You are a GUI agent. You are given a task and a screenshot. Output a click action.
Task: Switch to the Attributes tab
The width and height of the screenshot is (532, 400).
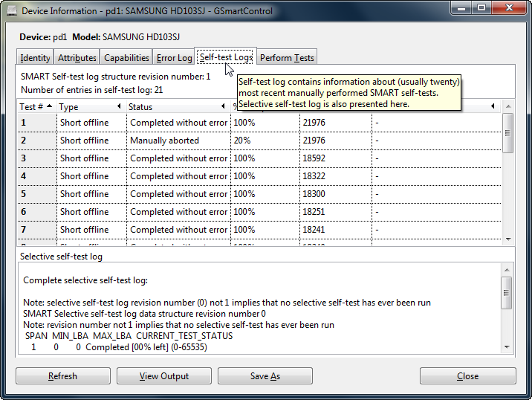[x=77, y=58]
